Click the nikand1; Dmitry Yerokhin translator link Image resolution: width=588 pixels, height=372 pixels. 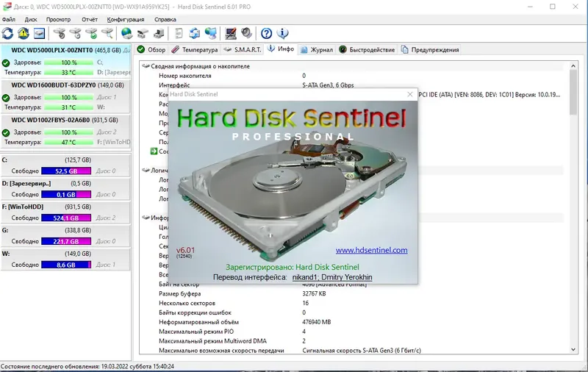332,277
